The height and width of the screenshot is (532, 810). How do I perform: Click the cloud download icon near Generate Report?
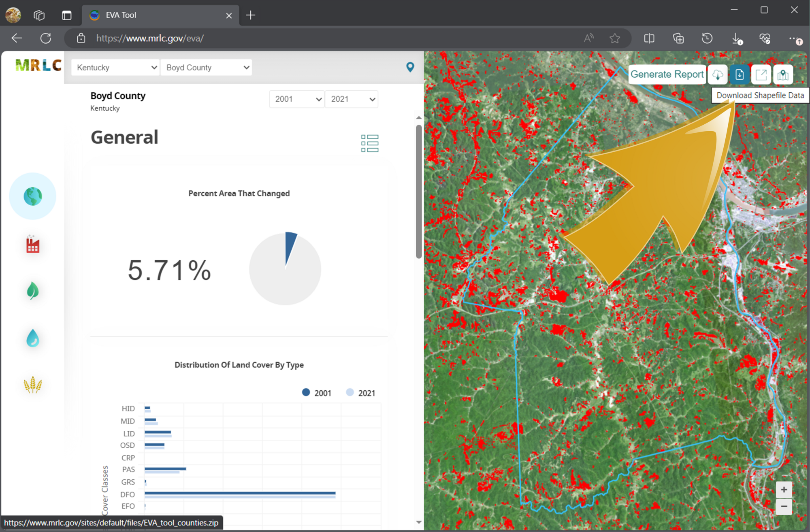click(718, 74)
